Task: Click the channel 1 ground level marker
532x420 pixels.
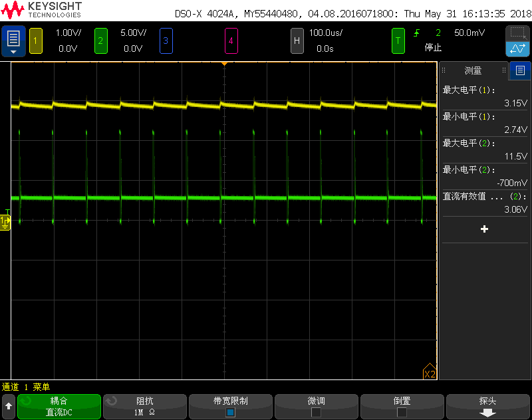Action: click(5, 222)
